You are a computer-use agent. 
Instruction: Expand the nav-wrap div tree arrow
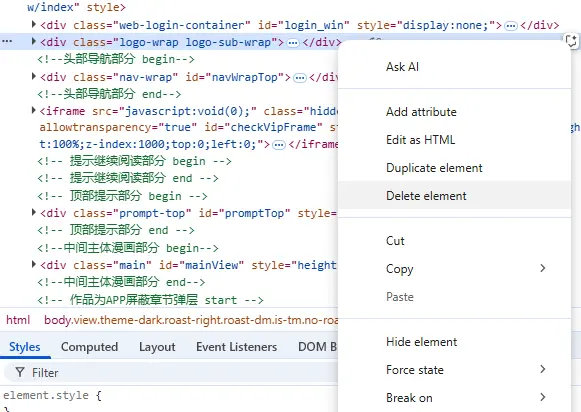click(34, 76)
